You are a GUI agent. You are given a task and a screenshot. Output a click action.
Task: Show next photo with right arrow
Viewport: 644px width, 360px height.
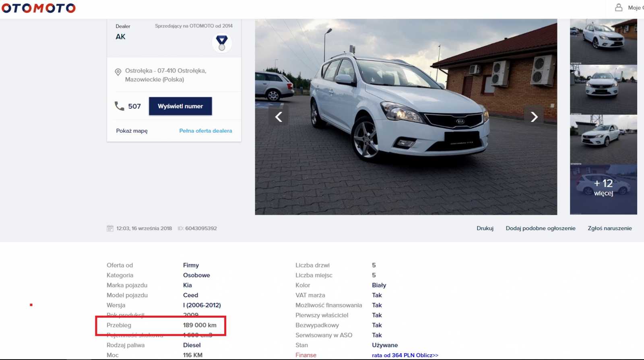(534, 117)
